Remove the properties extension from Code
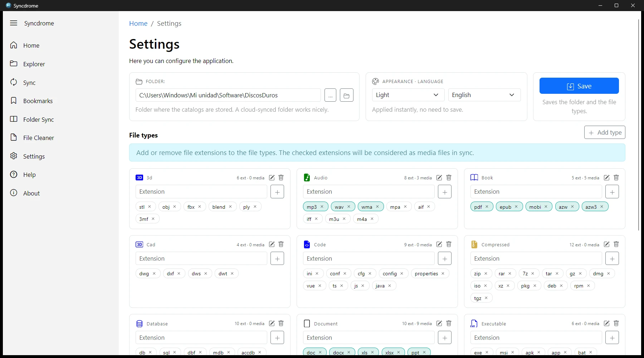The width and height of the screenshot is (644, 358). 443,274
